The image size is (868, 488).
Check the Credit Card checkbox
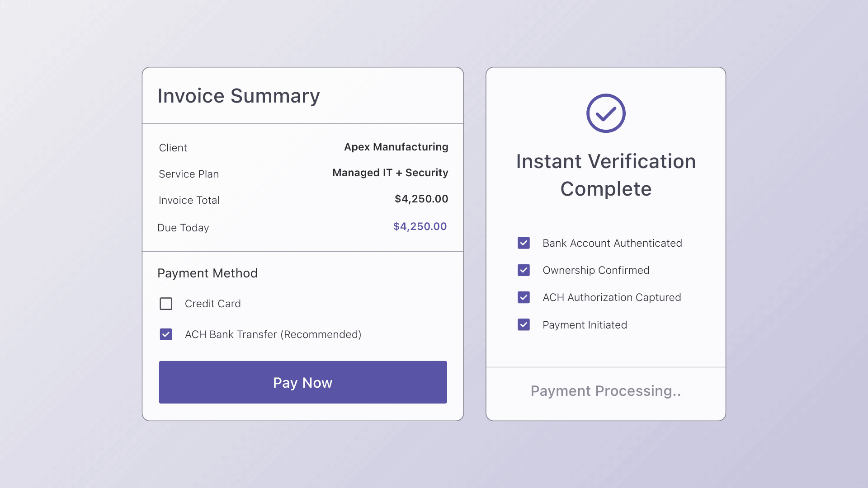click(x=166, y=304)
